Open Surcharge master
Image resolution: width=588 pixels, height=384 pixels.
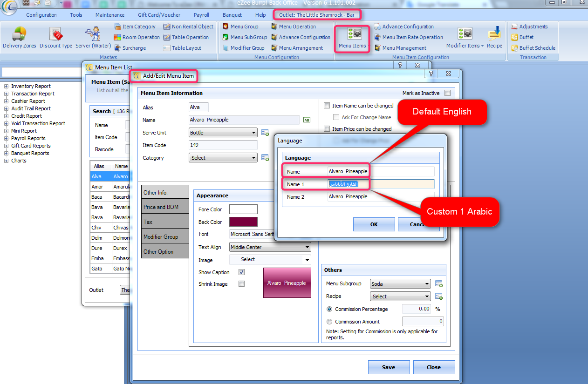point(130,48)
